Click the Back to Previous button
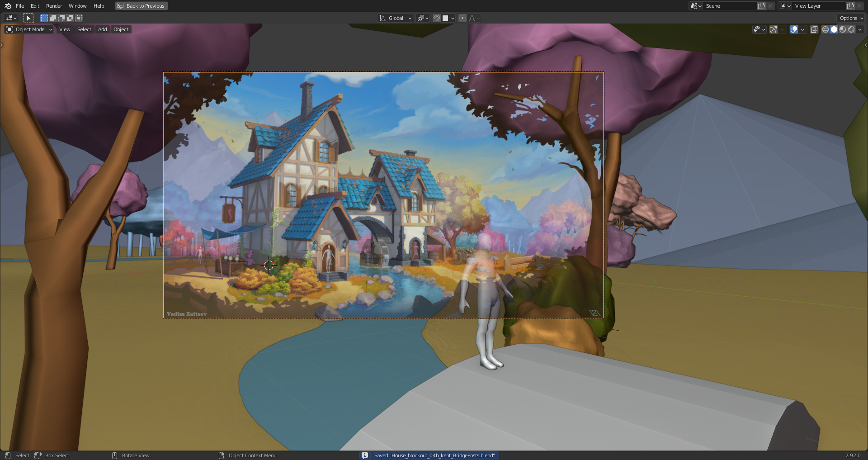868x460 pixels. pyautogui.click(x=142, y=6)
